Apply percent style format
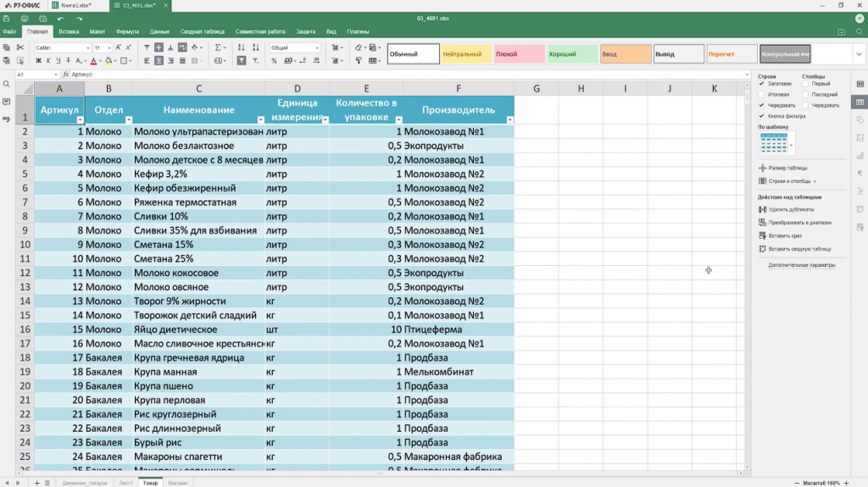 pos(274,61)
